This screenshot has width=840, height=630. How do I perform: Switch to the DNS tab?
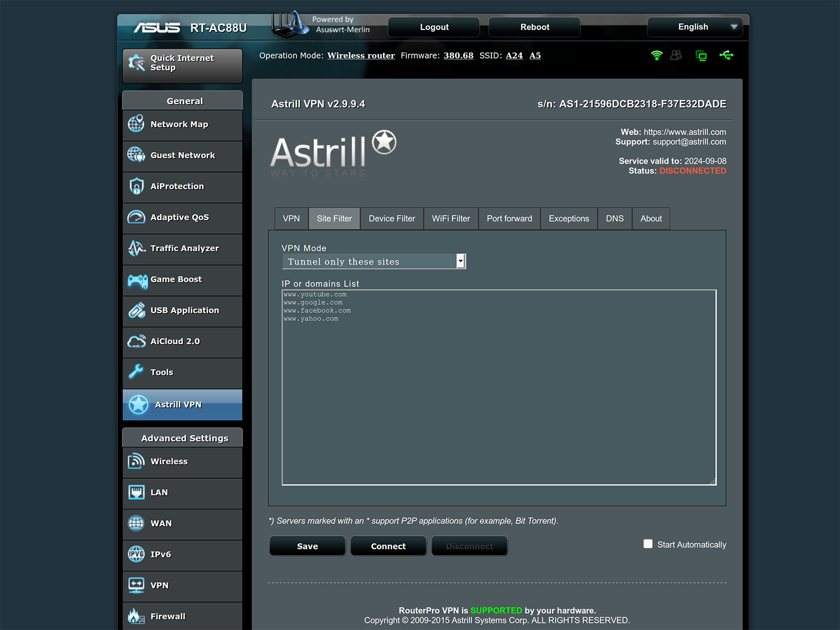click(x=615, y=218)
